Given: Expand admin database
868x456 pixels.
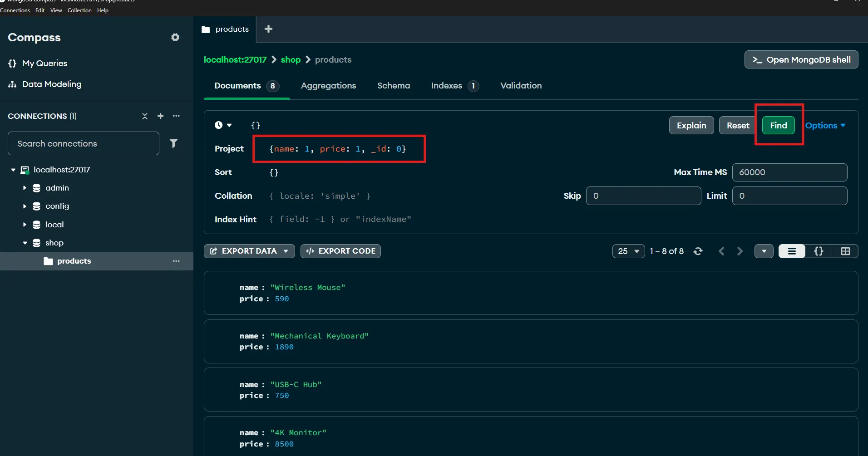Looking at the screenshot, I should tap(25, 188).
